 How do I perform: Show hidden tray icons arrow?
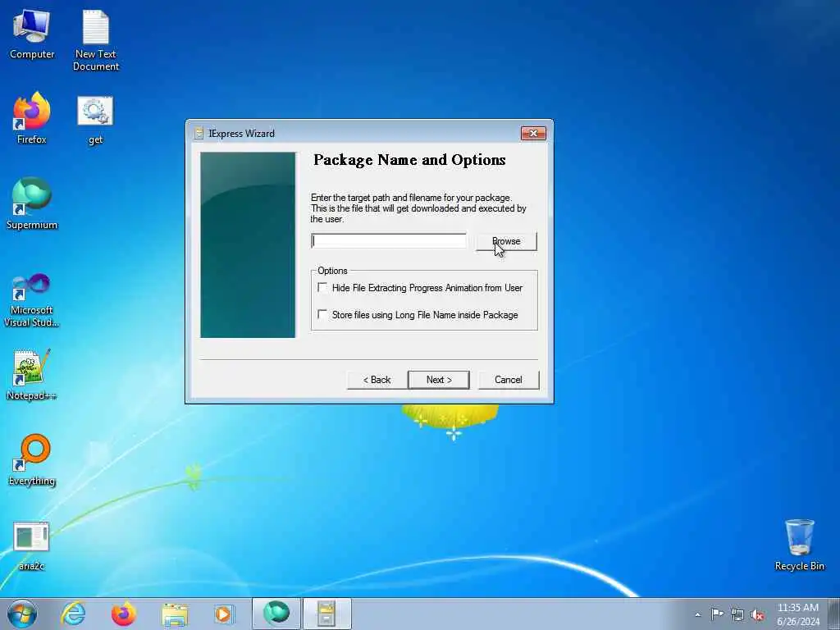pos(697,614)
